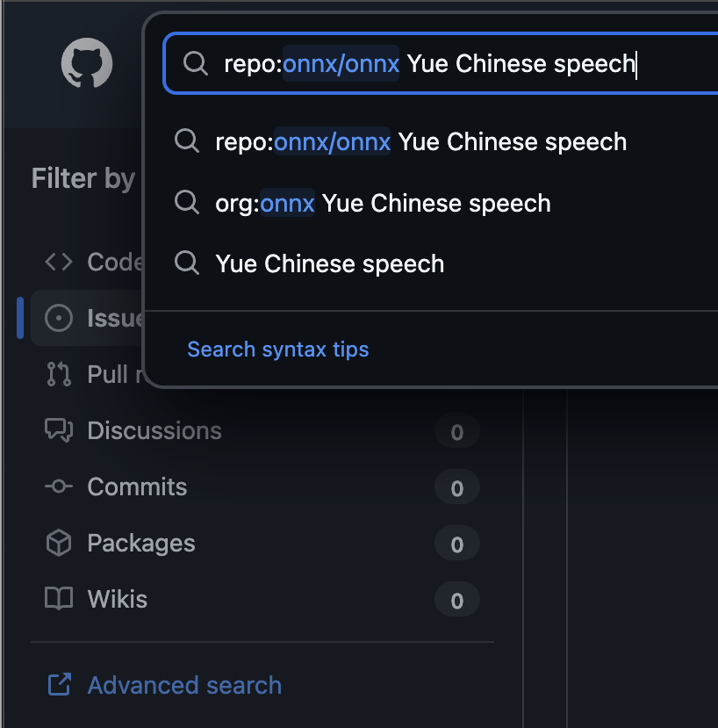
Task: Click the Advanced search external-link icon
Action: pos(59,685)
